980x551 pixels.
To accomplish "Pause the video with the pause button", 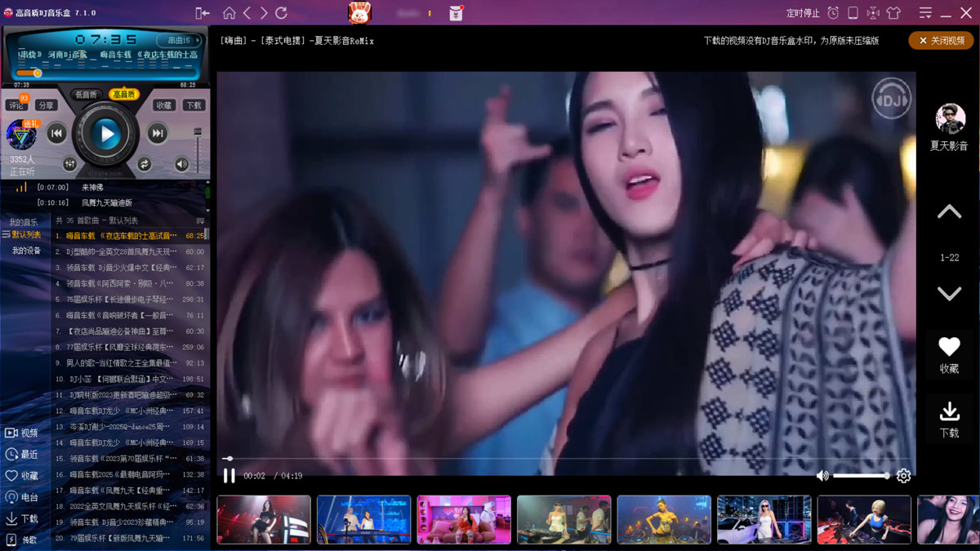I will (x=229, y=475).
